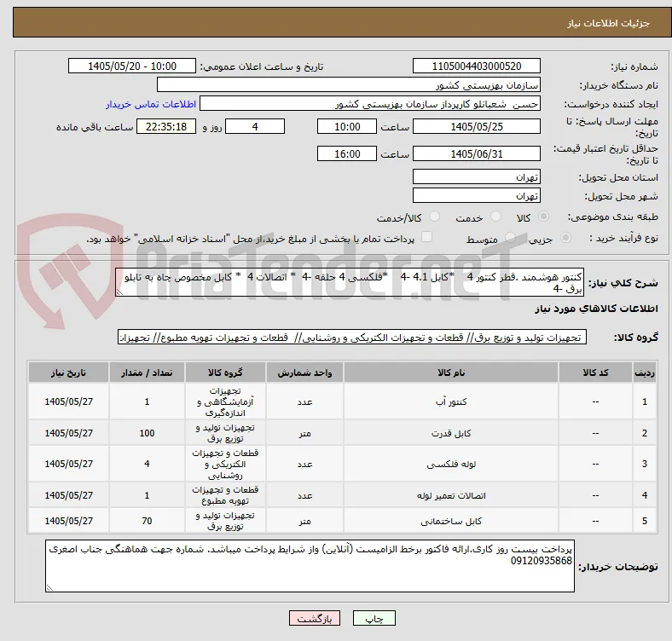Click the ردیف column header
The width and height of the screenshot is (672, 641).
tap(644, 372)
